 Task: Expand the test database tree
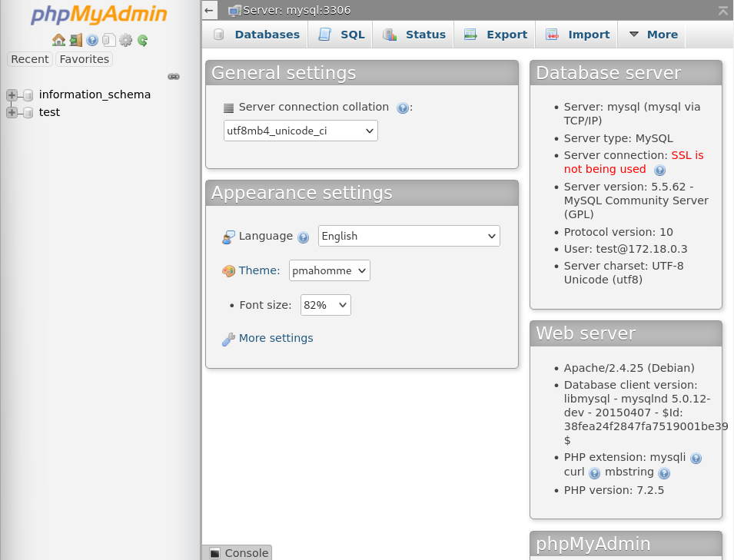[12, 112]
